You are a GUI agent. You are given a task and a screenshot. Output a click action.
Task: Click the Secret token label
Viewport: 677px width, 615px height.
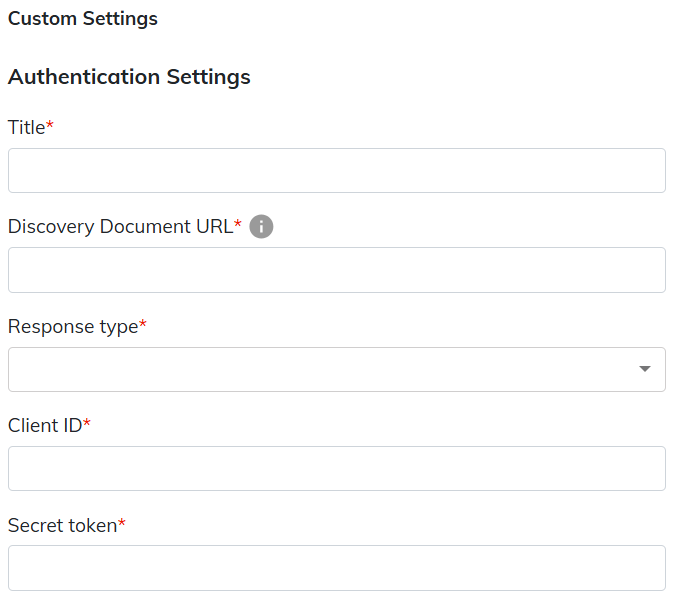click(x=62, y=524)
